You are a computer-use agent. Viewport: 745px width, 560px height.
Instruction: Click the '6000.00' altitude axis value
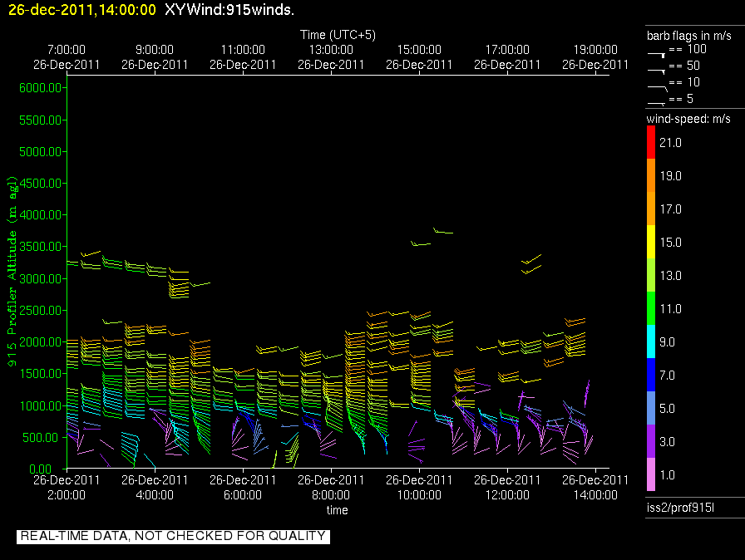point(41,88)
